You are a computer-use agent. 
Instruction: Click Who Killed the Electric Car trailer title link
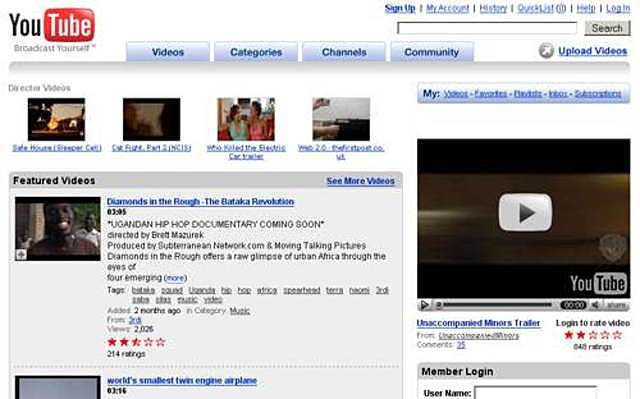point(246,152)
